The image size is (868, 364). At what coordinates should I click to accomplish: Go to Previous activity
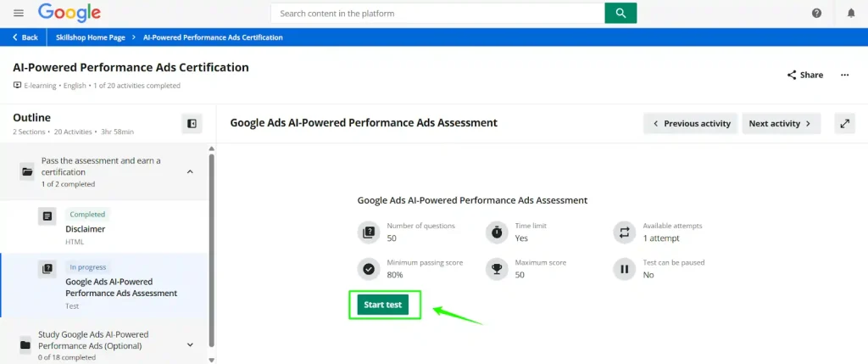pos(691,124)
